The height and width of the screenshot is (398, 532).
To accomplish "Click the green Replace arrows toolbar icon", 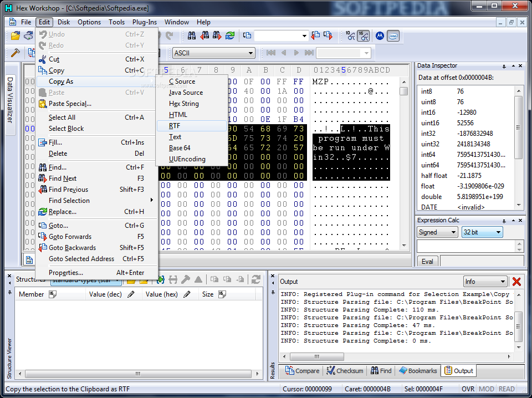I will point(229,35).
